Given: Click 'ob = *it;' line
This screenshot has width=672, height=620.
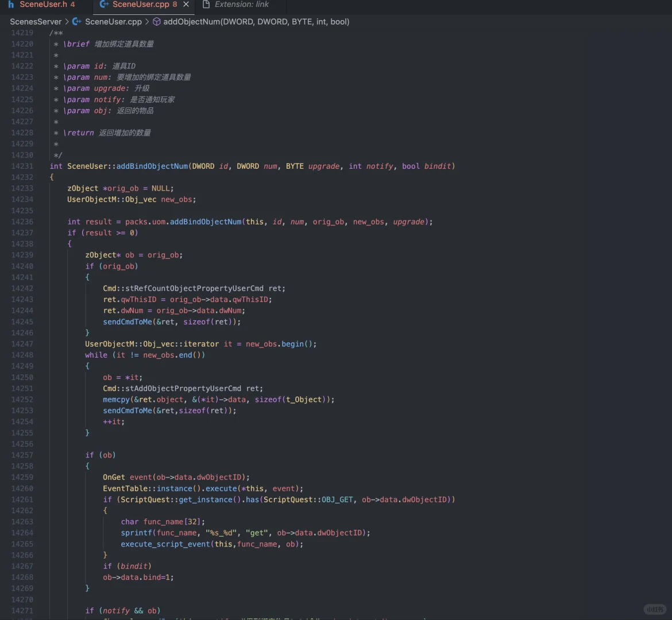Looking at the screenshot, I should tap(122, 378).
